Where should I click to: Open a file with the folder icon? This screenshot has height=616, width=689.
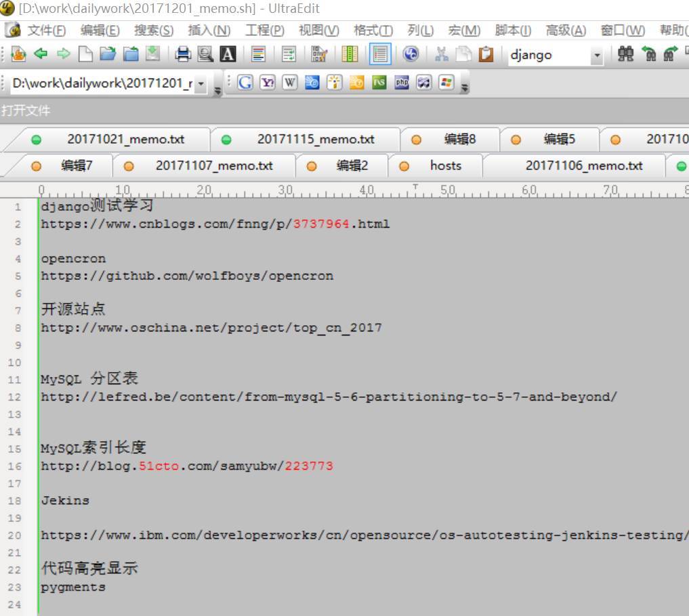click(x=108, y=54)
